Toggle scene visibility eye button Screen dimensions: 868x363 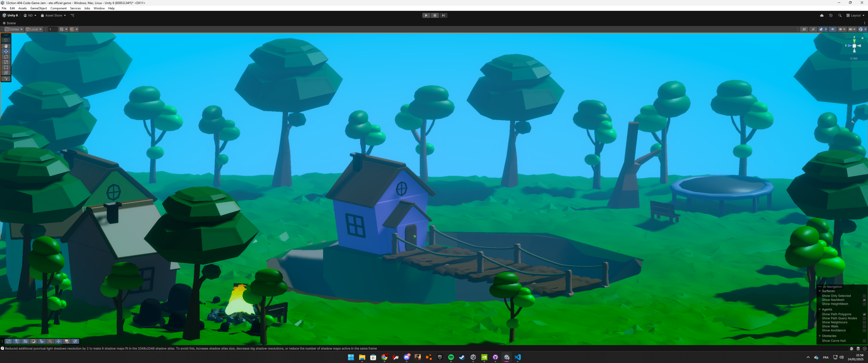click(832, 29)
